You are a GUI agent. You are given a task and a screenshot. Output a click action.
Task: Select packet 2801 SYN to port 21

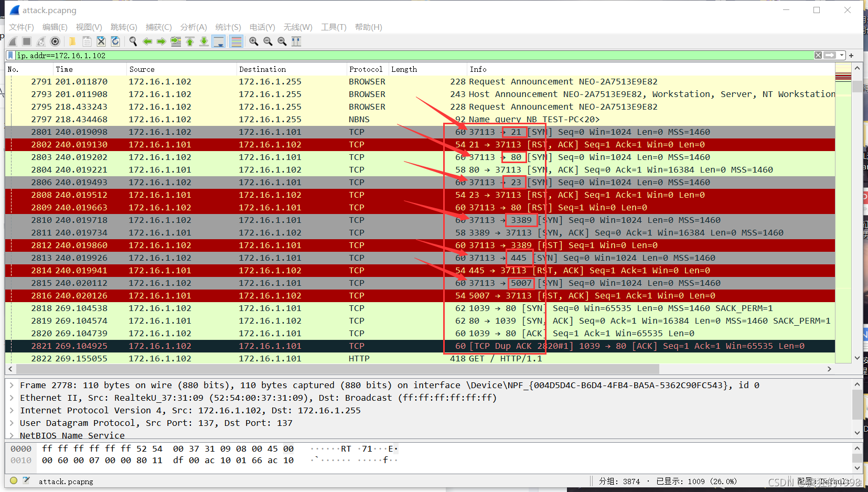(x=420, y=132)
